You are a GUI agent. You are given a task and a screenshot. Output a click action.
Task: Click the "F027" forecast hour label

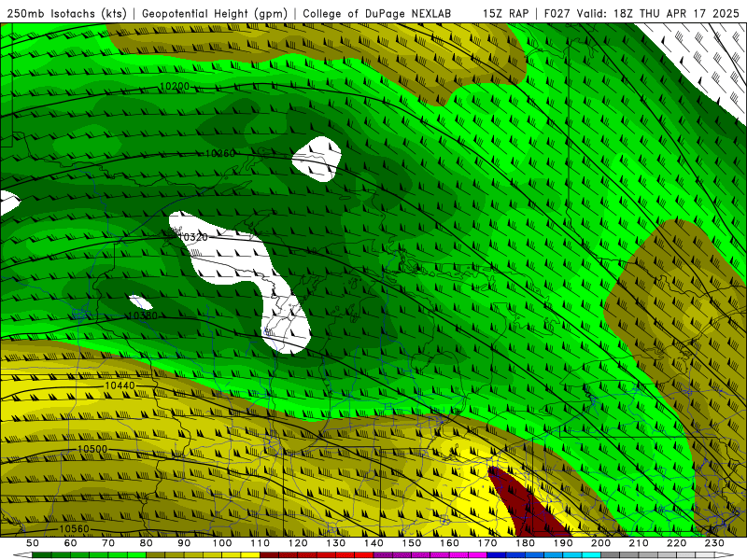[557, 13]
